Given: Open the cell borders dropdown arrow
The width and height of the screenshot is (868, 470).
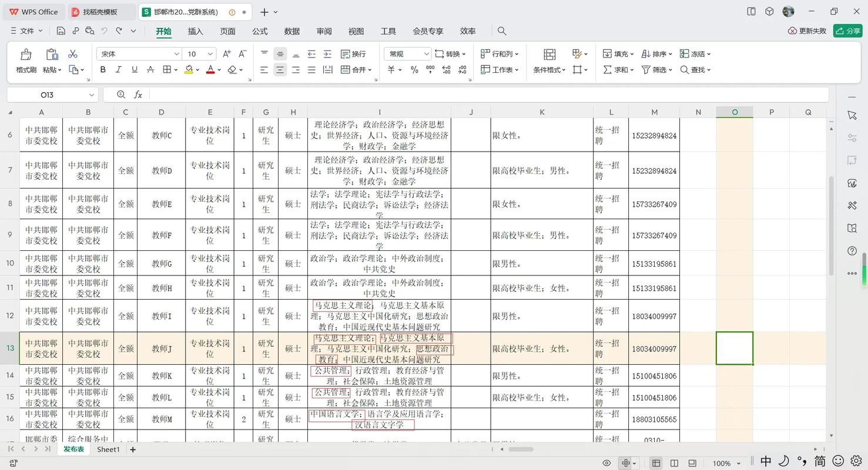Looking at the screenshot, I should [x=176, y=70].
